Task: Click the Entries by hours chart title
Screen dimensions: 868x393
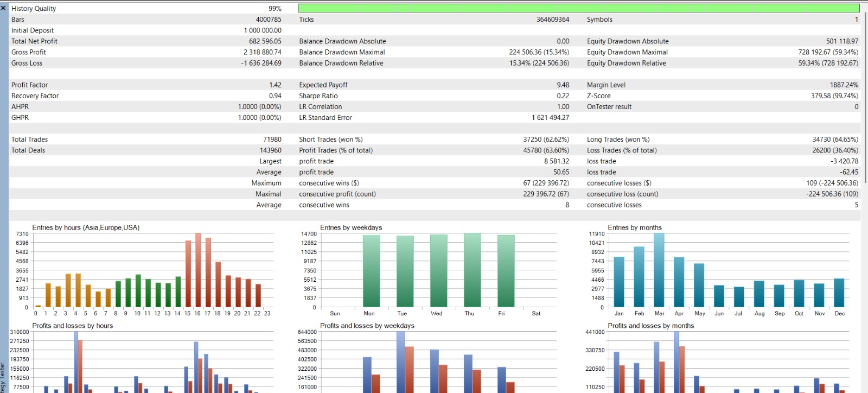Action: (x=86, y=227)
